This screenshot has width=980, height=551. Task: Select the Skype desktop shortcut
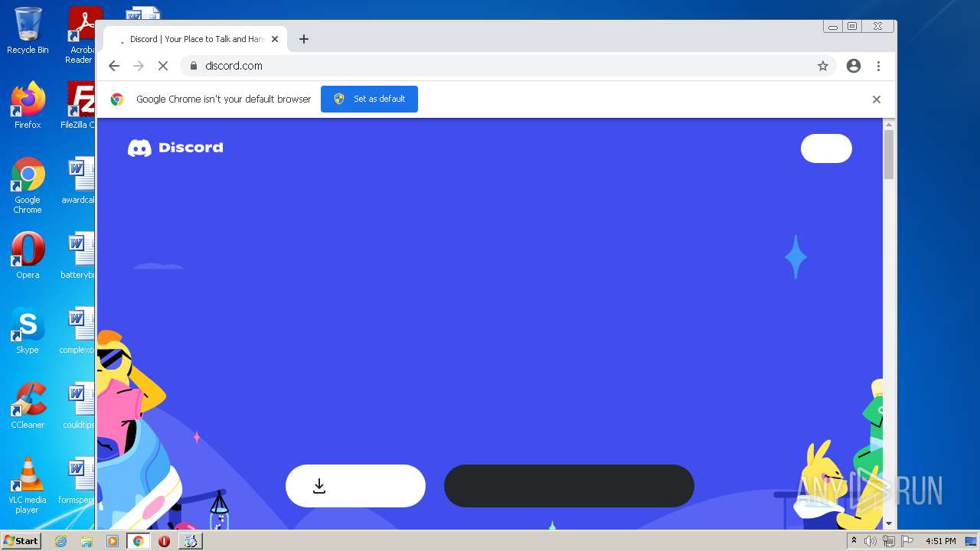tap(28, 331)
